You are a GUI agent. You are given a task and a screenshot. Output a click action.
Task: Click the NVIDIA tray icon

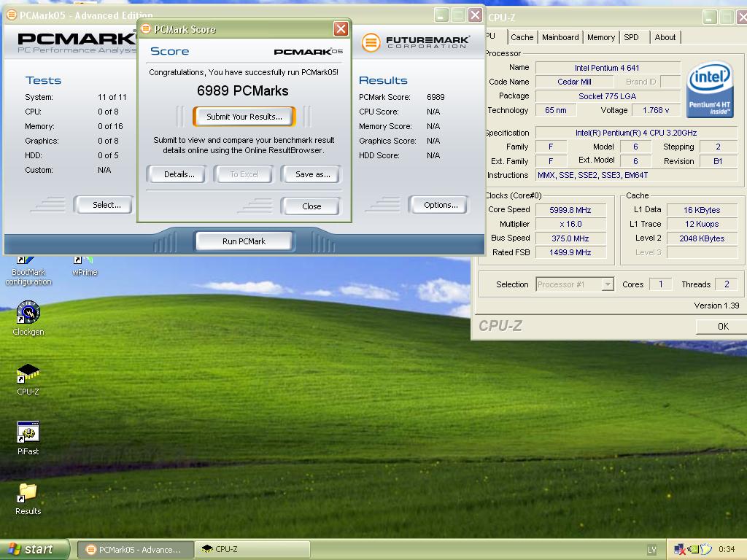point(693,550)
